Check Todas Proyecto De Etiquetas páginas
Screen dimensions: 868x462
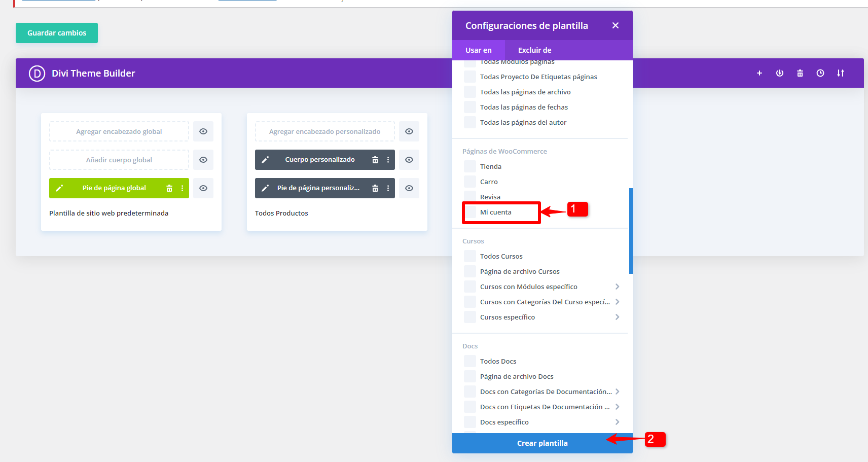pos(471,77)
